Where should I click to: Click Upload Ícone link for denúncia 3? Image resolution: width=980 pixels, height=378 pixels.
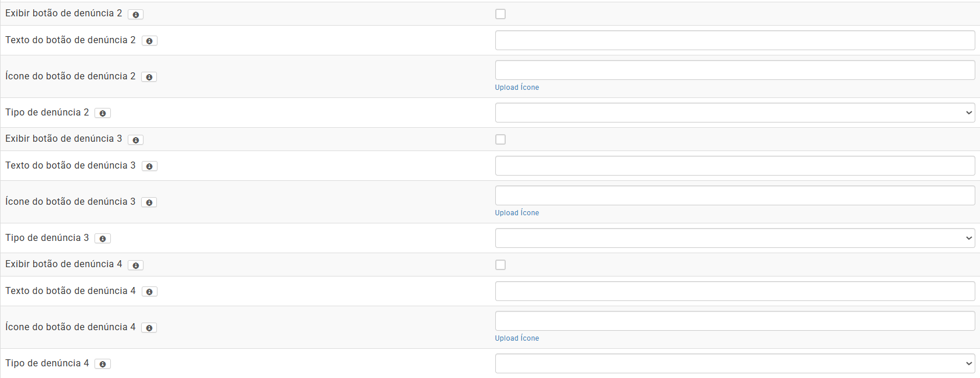(517, 213)
